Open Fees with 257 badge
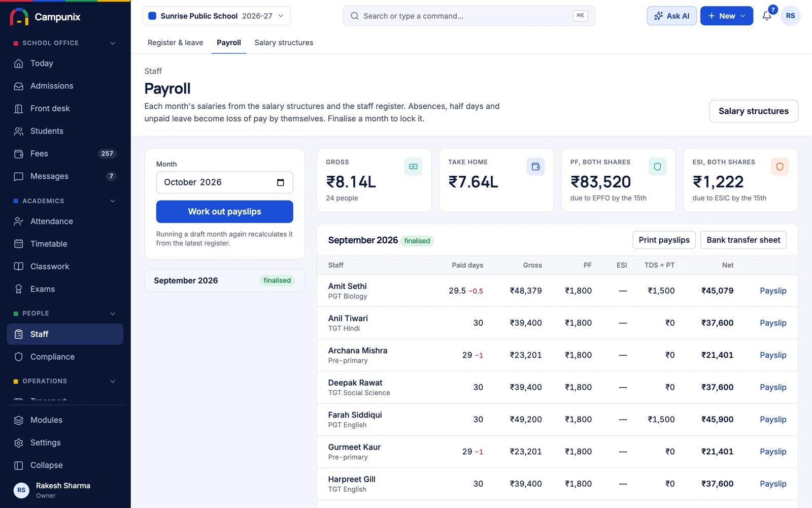The height and width of the screenshot is (508, 812). pyautogui.click(x=65, y=153)
